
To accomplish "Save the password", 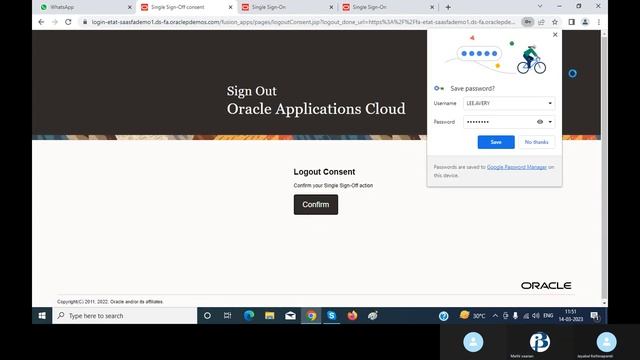I will point(496,142).
